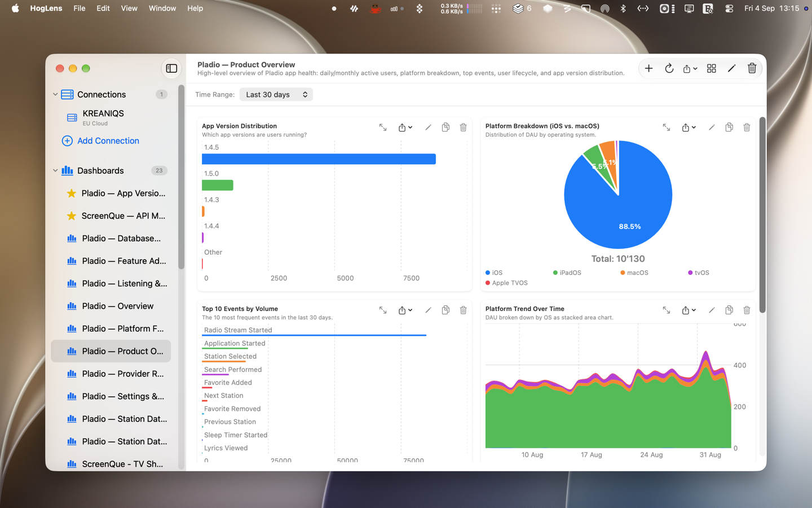Duplicate the Platform Breakdown chart
Viewport: 812px width, 508px height.
tap(729, 128)
